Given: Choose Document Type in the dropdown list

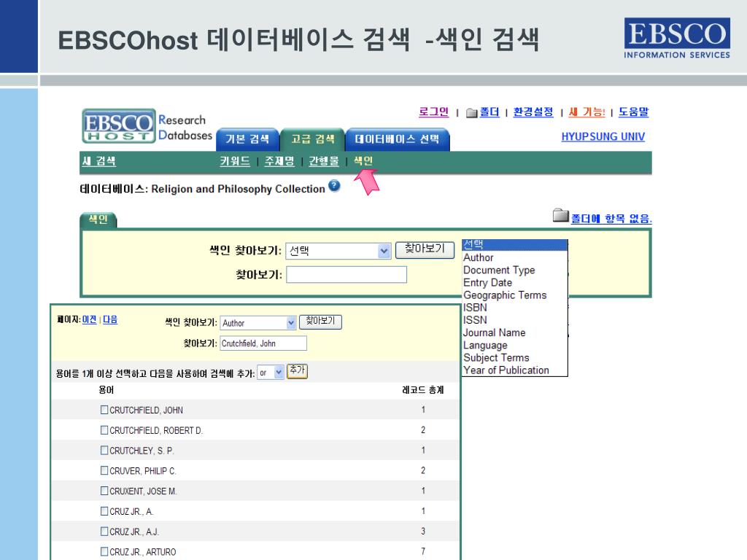Looking at the screenshot, I should point(514,270).
